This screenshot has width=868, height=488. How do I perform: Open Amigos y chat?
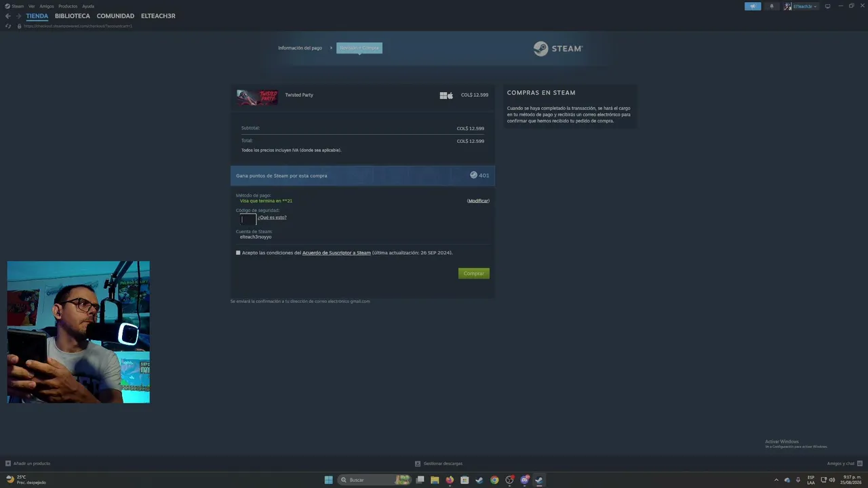pyautogui.click(x=841, y=464)
